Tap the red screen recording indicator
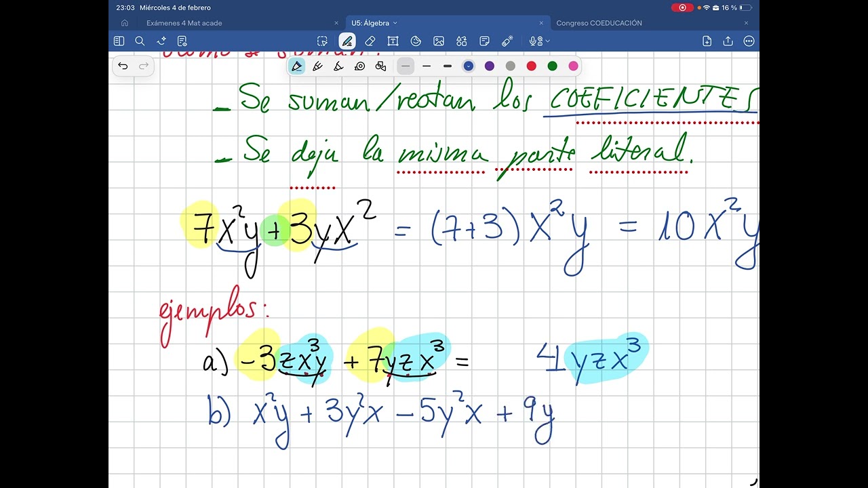Image resolution: width=868 pixels, height=488 pixels. 682,7
